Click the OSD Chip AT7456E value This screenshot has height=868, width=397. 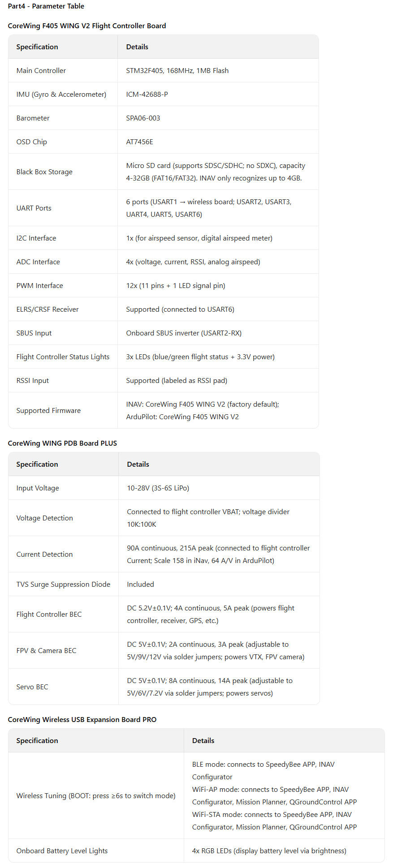click(x=139, y=142)
